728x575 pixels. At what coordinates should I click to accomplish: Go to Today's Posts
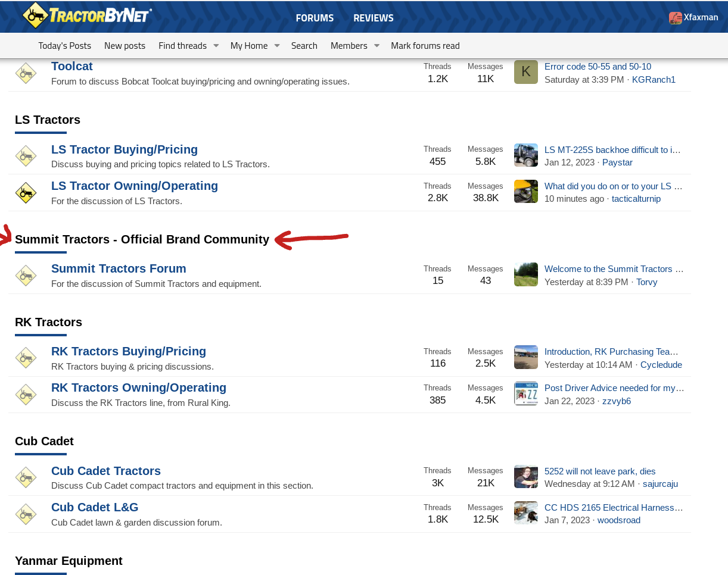coord(65,46)
